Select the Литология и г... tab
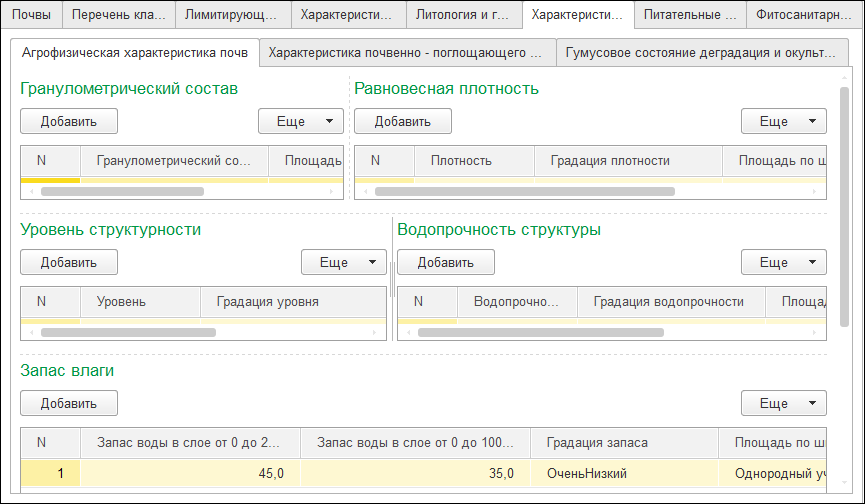Screen dimensions: 865x504 (x=464, y=15)
